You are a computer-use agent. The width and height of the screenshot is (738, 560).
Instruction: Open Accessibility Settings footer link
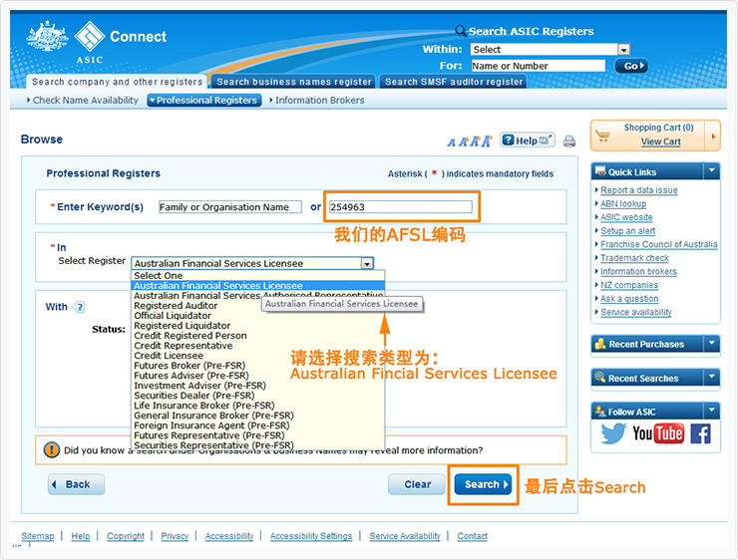tap(310, 536)
